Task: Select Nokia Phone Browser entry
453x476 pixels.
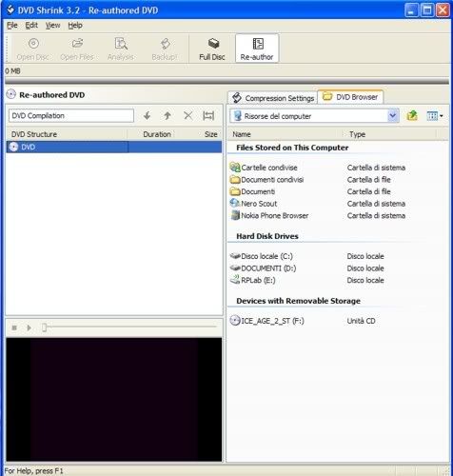Action: (x=269, y=216)
